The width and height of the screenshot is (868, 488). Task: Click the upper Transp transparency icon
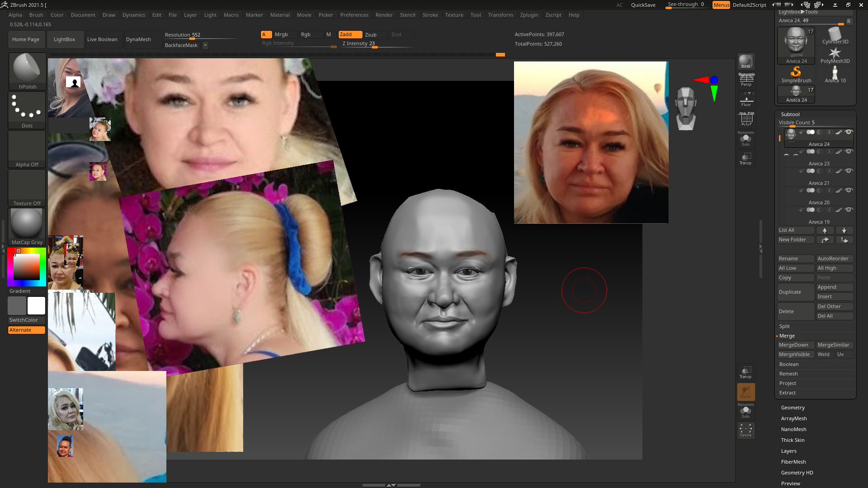click(x=746, y=159)
